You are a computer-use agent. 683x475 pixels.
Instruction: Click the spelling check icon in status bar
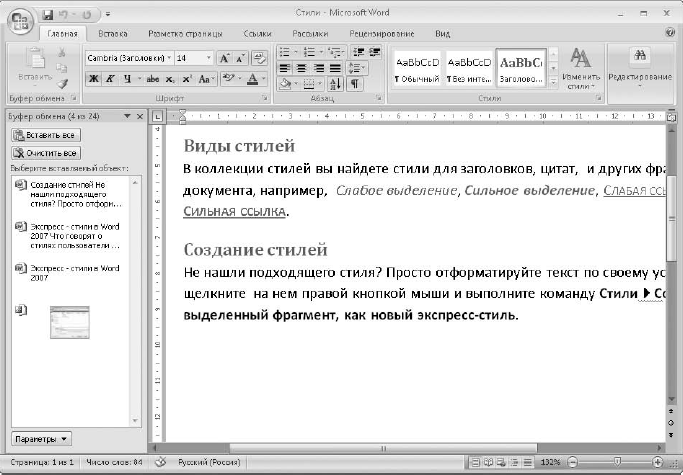pyautogui.click(x=158, y=465)
